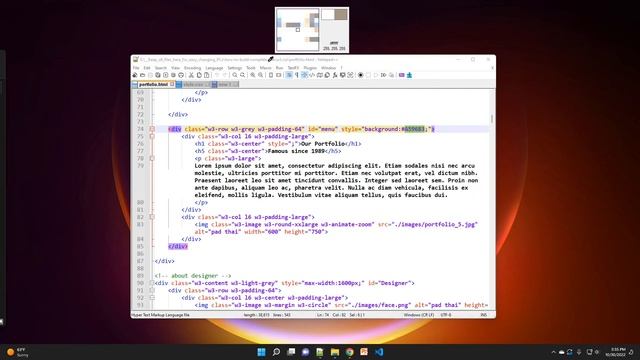
Task: Click the magnified preview in color picker popup
Action: pyautogui.click(x=298, y=30)
